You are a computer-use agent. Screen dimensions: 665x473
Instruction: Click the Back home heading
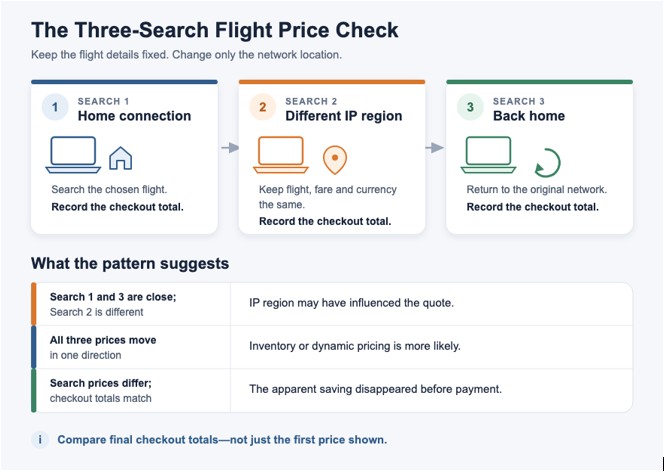[x=529, y=116]
